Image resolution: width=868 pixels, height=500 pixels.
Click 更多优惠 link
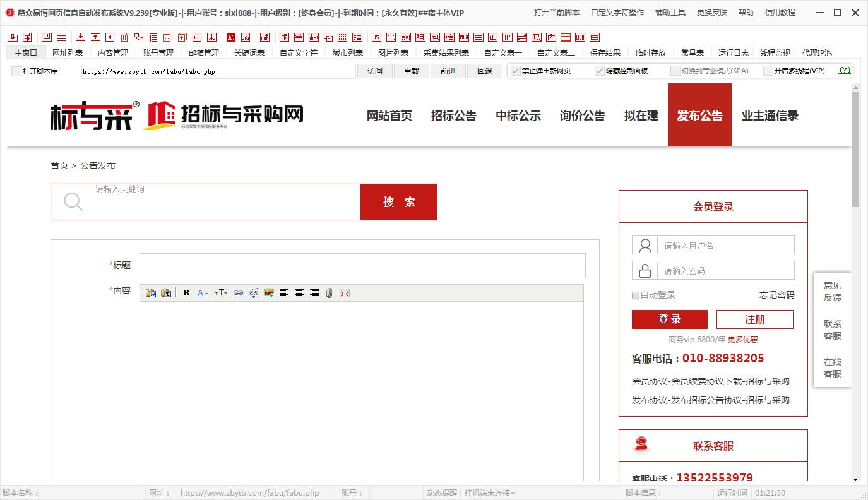[743, 340]
